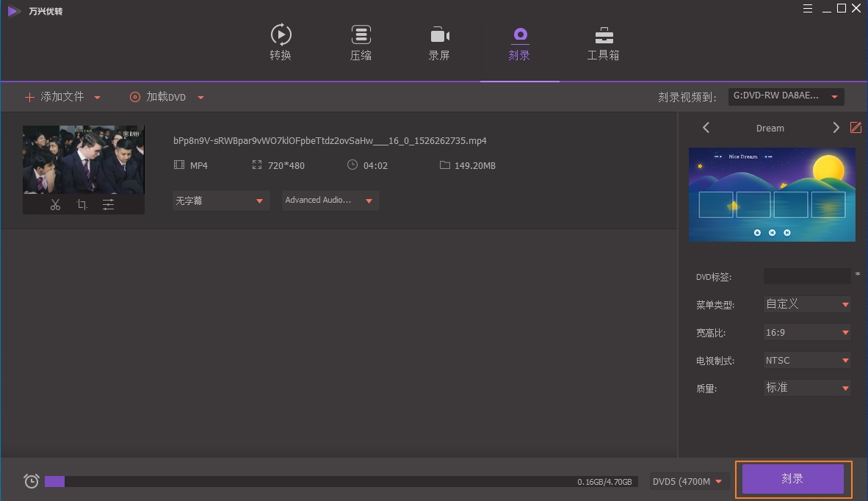Click the DVD标签 label input field
The width and height of the screenshot is (868, 501).
coord(806,276)
